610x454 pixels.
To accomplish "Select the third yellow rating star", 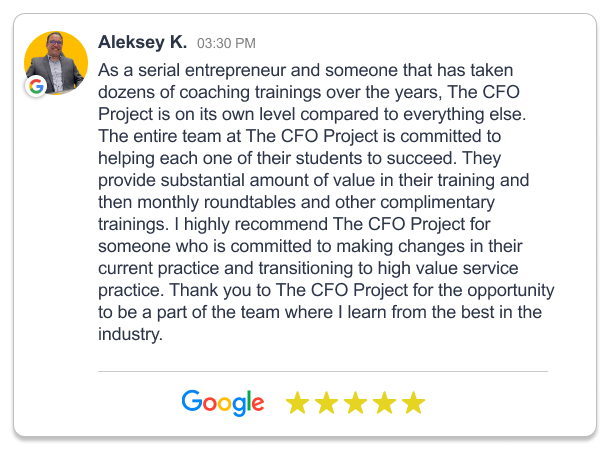I will [x=355, y=402].
